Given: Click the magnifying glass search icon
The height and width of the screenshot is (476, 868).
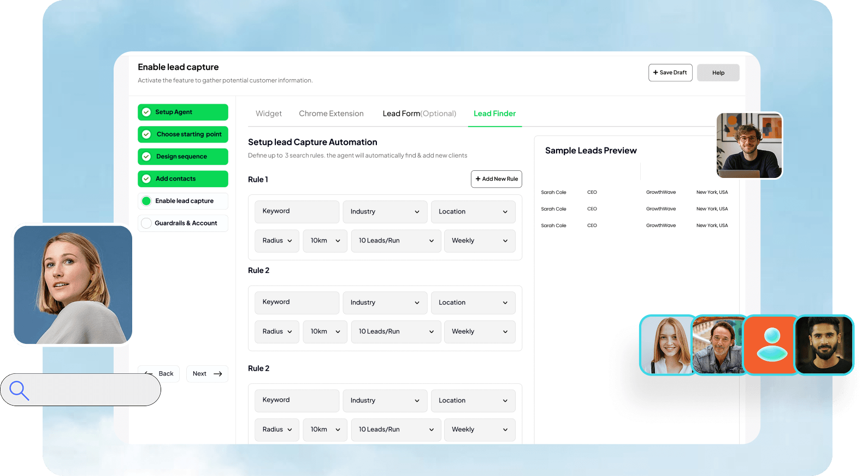Looking at the screenshot, I should pos(19,390).
